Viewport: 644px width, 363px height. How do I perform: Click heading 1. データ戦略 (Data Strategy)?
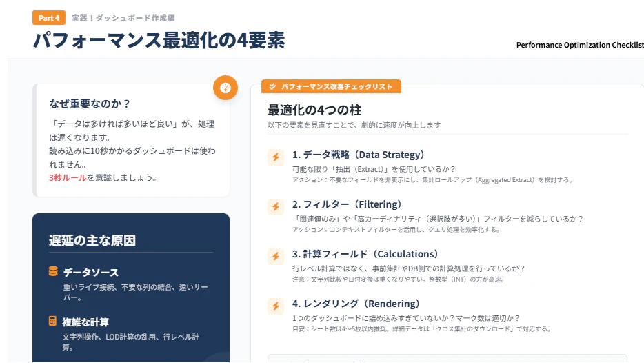[358, 155]
